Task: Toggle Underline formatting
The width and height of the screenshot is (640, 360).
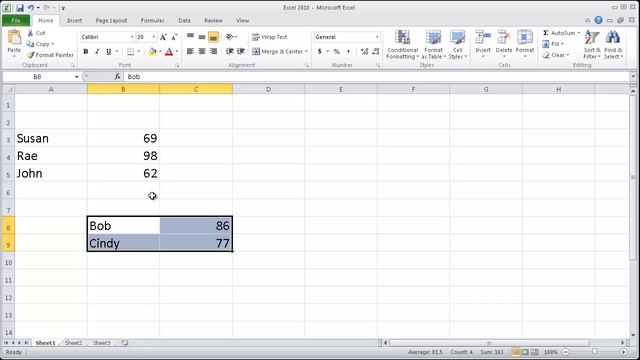Action: pyautogui.click(x=109, y=51)
